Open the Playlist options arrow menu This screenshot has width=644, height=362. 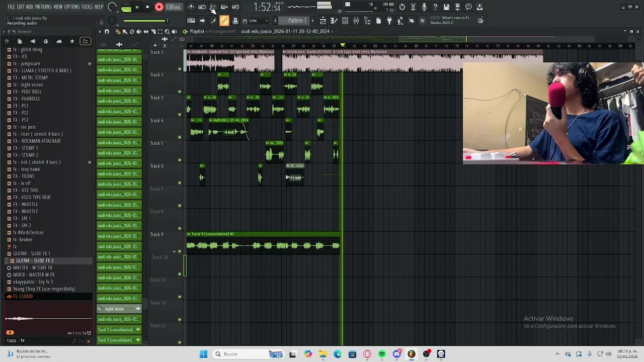(x=100, y=32)
